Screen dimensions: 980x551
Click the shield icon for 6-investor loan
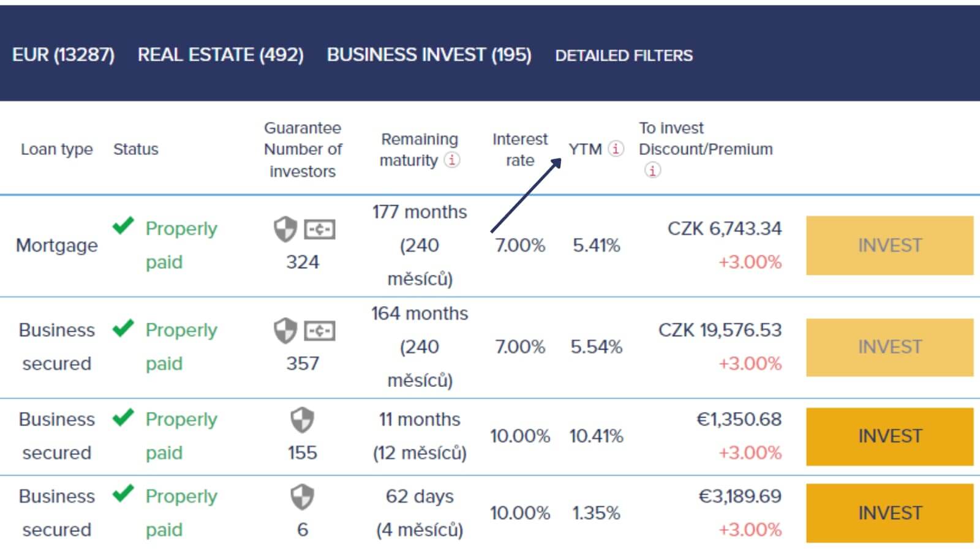(x=302, y=497)
